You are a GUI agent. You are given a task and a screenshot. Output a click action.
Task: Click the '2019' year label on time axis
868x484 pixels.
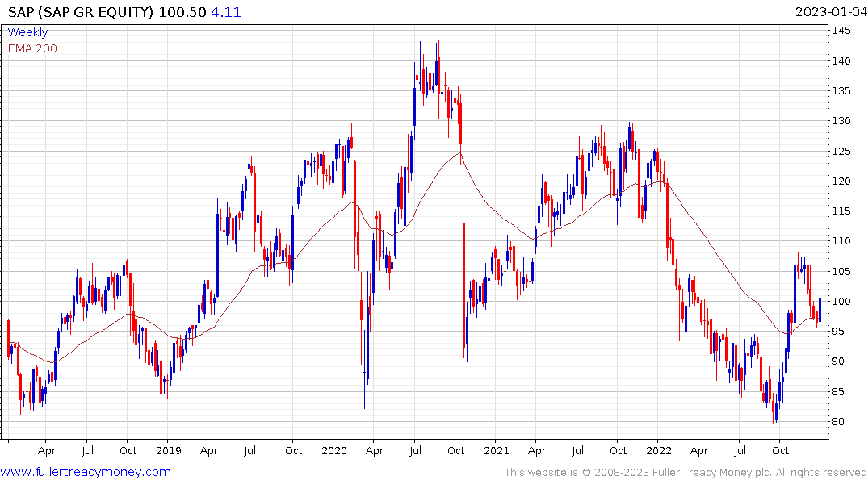tap(169, 450)
